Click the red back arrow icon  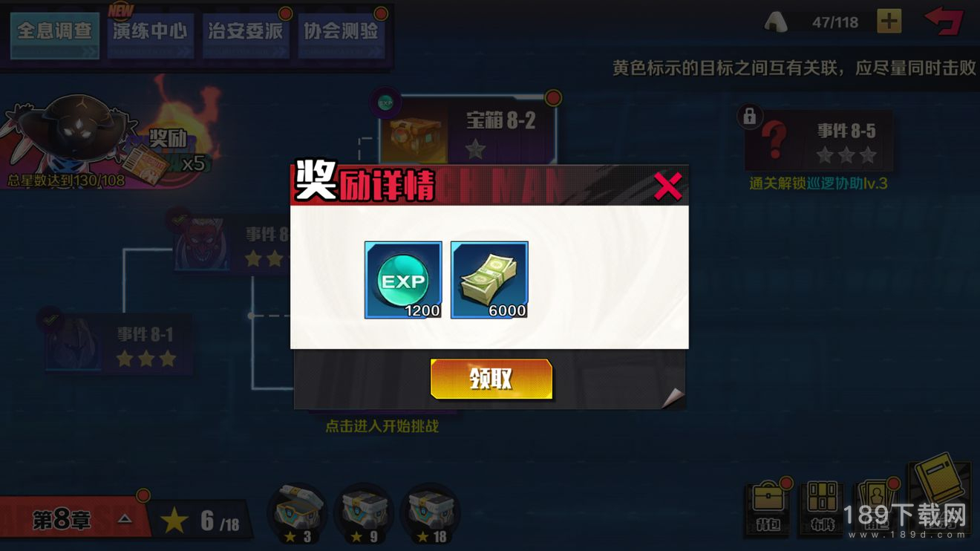944,21
